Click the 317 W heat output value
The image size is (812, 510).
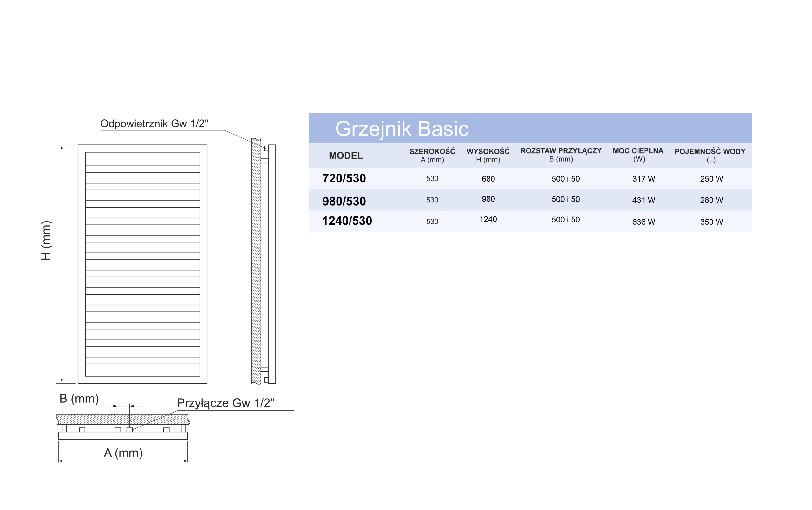pos(644,179)
